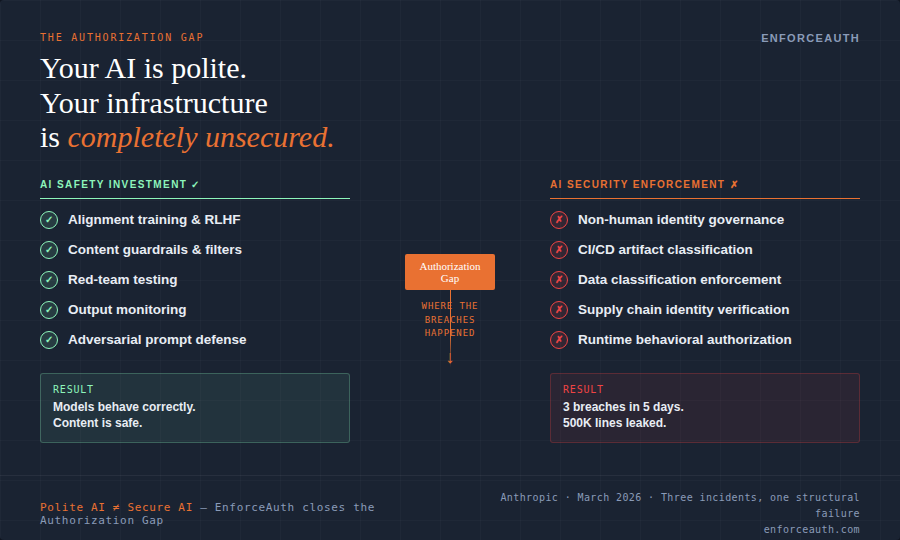Click X icon beside CI/CD artifact classification
Image resolution: width=900 pixels, height=540 pixels.
click(x=559, y=250)
